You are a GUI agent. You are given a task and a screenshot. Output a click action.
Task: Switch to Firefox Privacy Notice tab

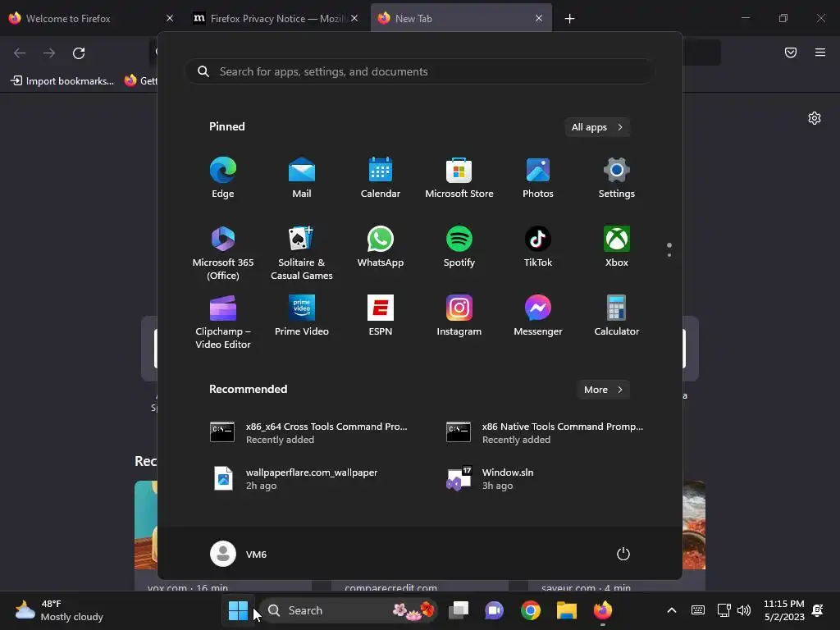(271, 18)
